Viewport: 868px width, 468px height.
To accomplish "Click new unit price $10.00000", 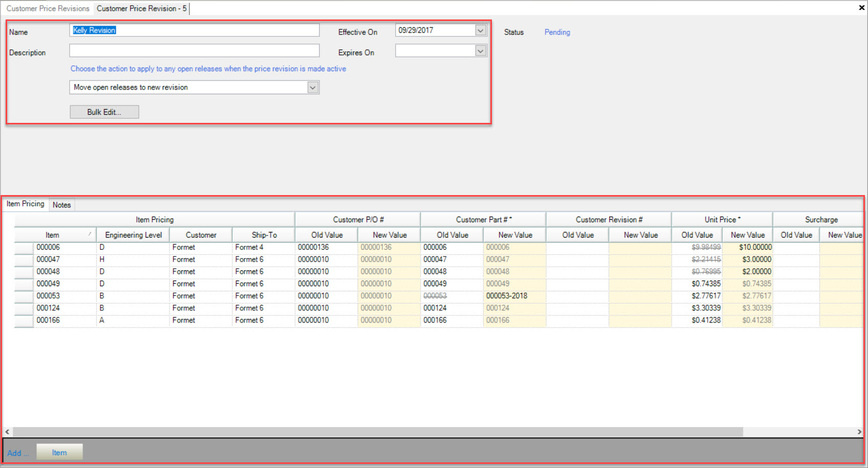I will [747, 247].
